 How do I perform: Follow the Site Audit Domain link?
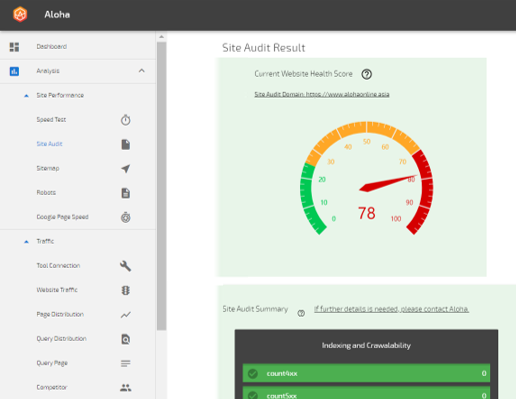pos(322,94)
